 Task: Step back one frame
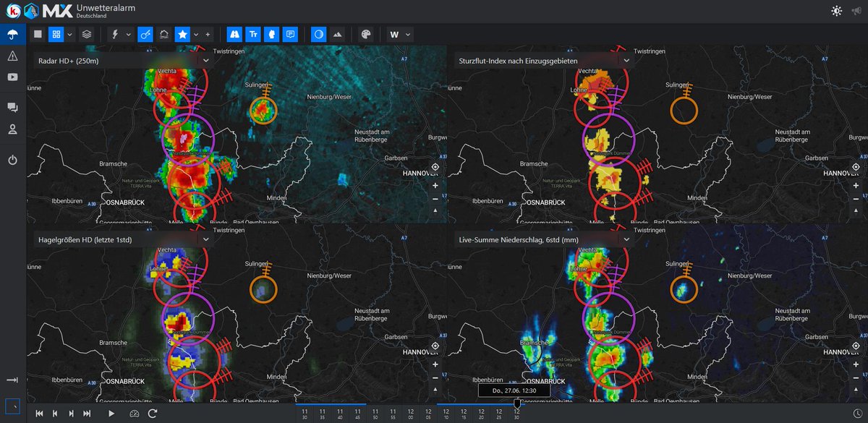click(x=55, y=413)
